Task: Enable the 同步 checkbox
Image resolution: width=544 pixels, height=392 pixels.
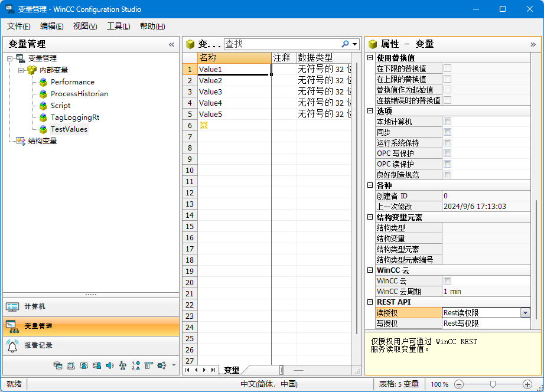Action: [448, 132]
